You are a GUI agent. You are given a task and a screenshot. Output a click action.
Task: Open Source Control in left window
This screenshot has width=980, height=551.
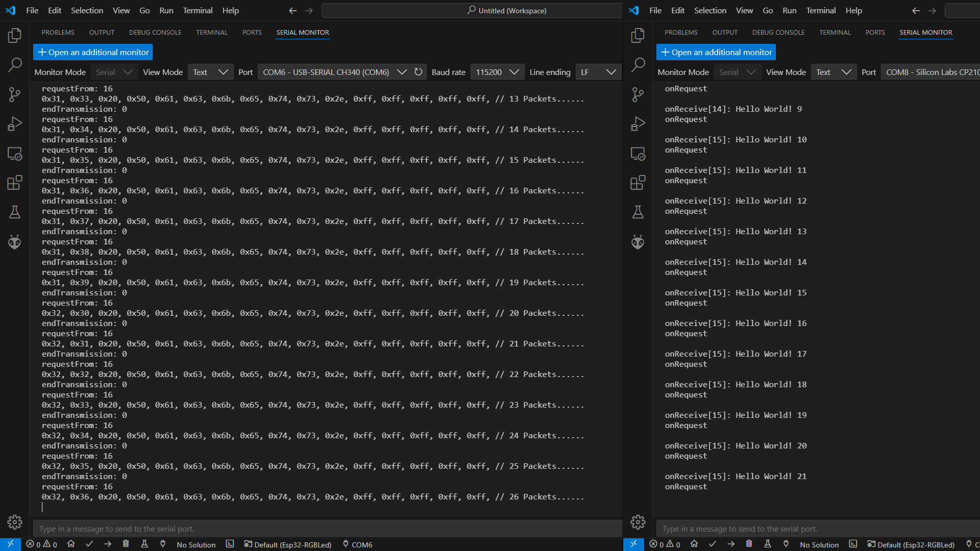click(15, 94)
